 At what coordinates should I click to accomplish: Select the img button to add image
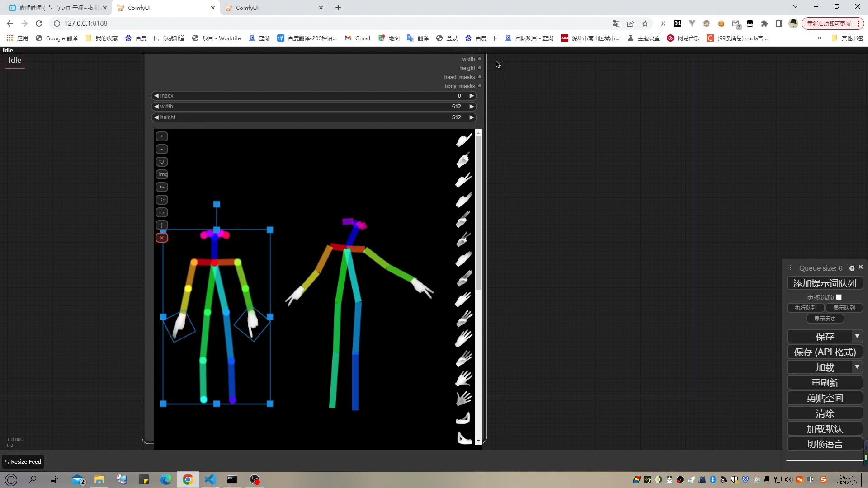pyautogui.click(x=163, y=174)
